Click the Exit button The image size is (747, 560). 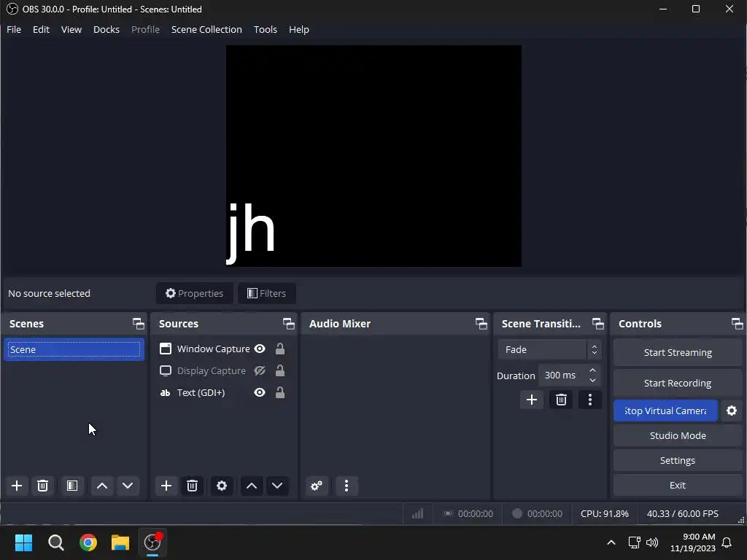tap(678, 485)
